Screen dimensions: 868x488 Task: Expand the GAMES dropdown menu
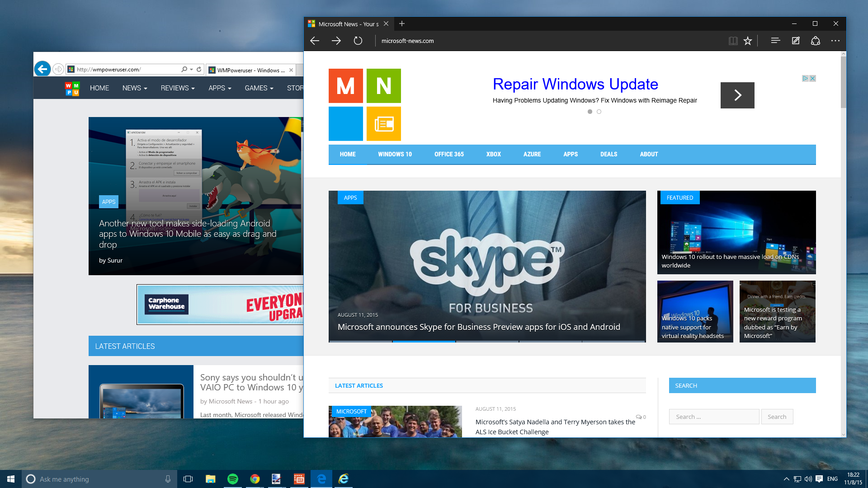pyautogui.click(x=259, y=88)
